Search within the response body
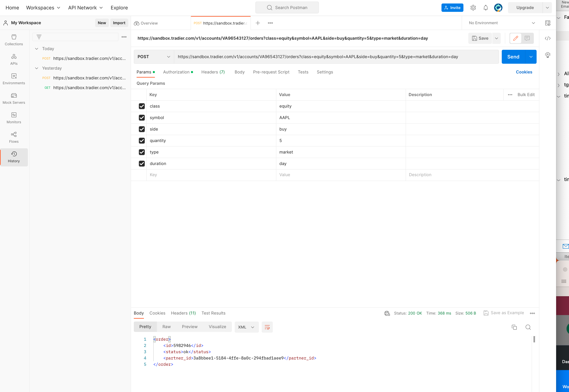This screenshot has height=392, width=569. [x=528, y=327]
